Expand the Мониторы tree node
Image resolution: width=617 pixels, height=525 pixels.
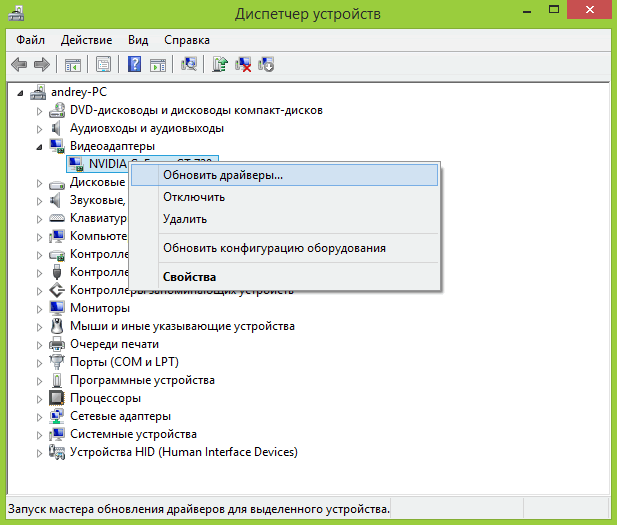(41, 308)
